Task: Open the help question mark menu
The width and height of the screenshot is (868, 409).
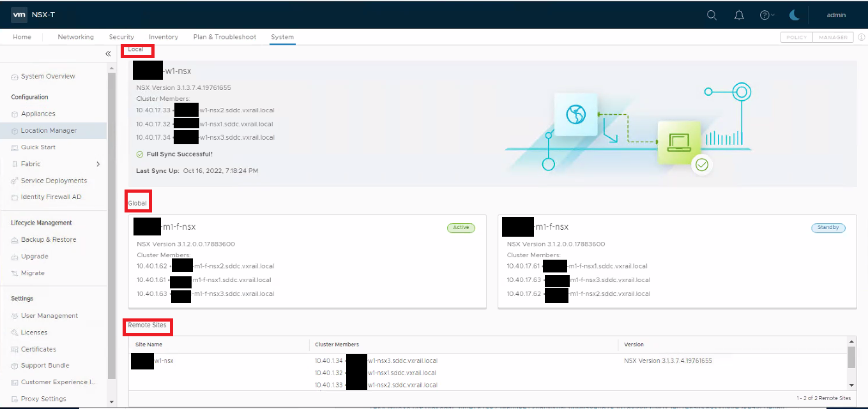Action: [x=766, y=15]
